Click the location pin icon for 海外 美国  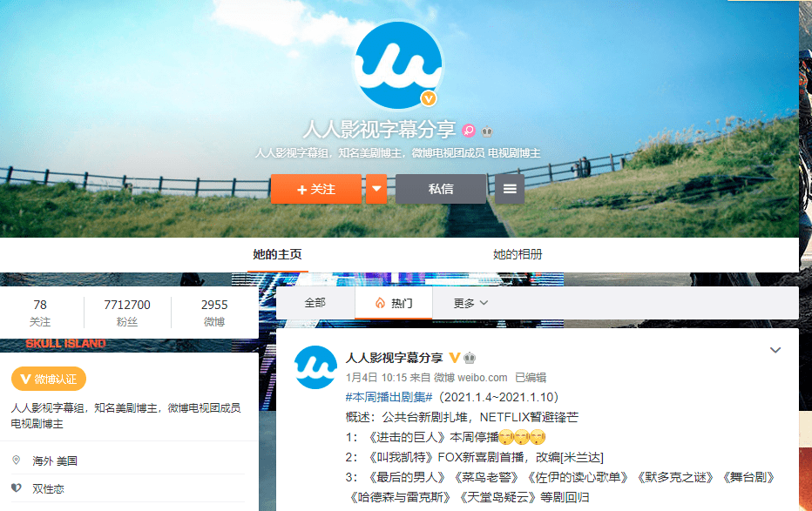[x=17, y=461]
